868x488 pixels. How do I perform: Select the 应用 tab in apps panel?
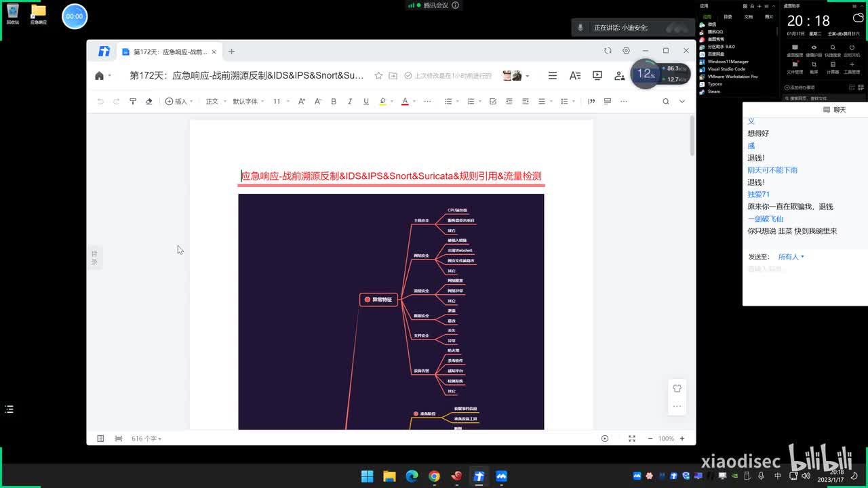(x=707, y=17)
